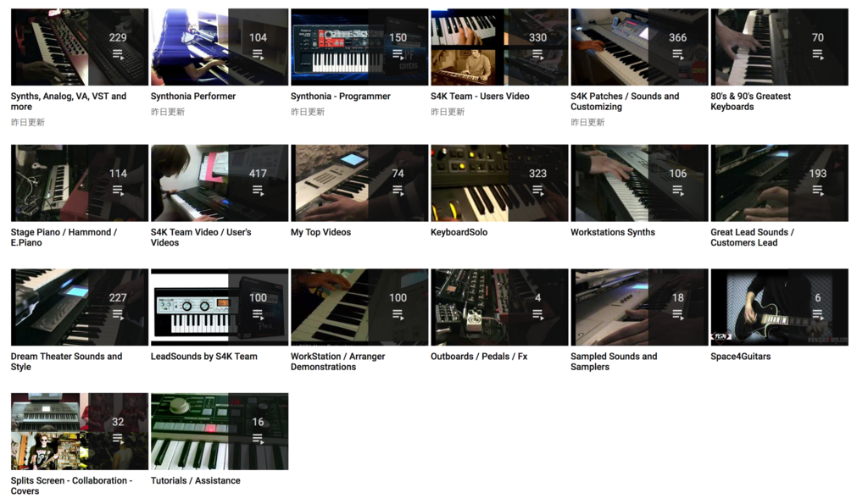Click the playlist stack icon on Tutorials / Assistance
This screenshot has width=868, height=504.
258,440
